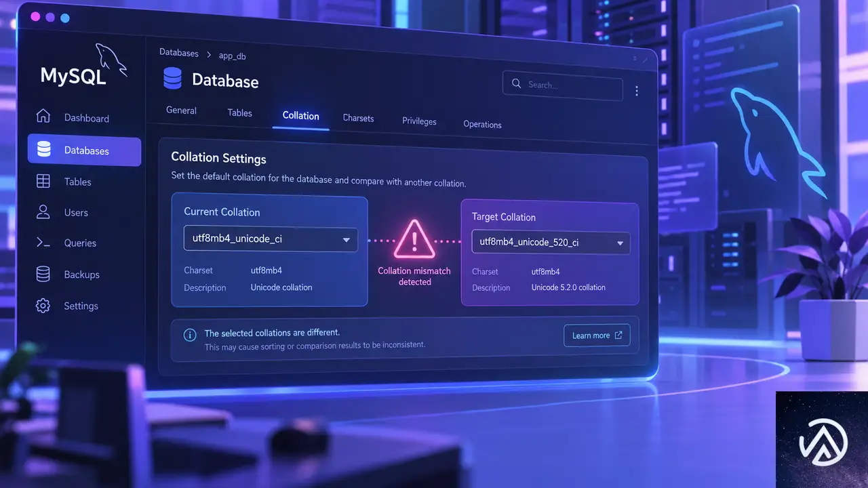The height and width of the screenshot is (488, 868).
Task: Click 'The selected collations are different.' text
Action: (272, 333)
